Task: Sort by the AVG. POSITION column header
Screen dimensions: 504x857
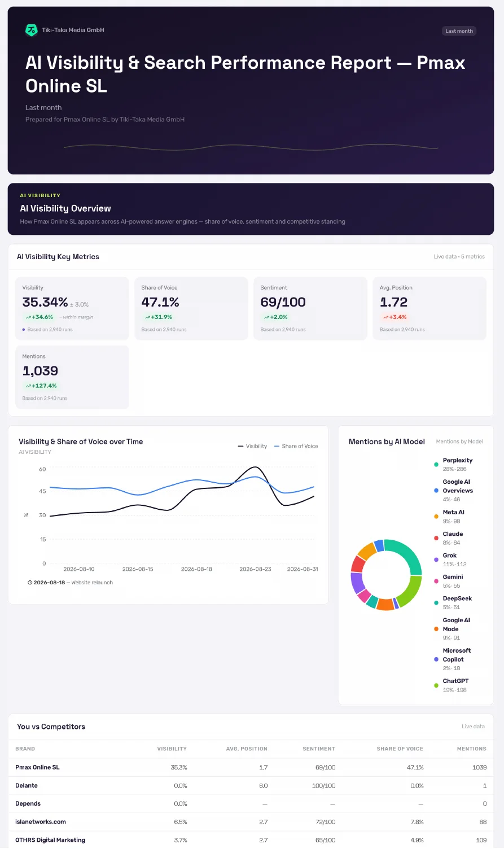Action: 247,749
